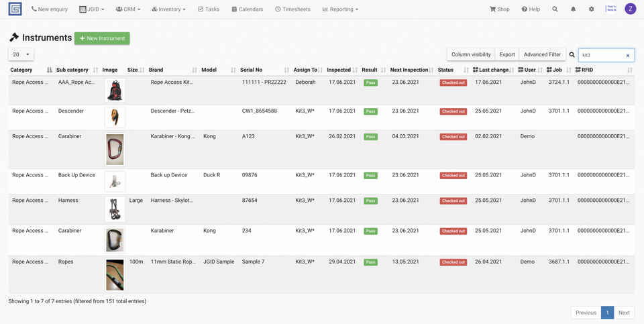Open the Inventory menu
Viewport: 644px width, 324px height.
(x=168, y=9)
